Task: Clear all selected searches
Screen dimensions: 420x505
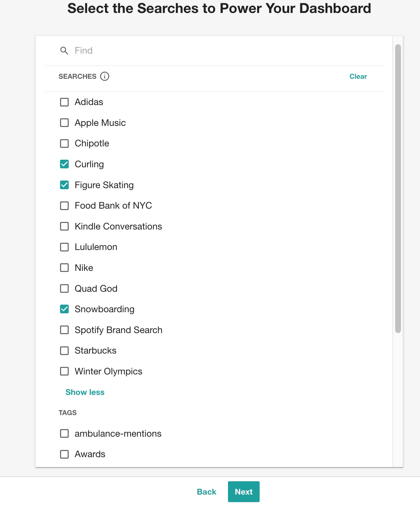Action: [x=358, y=76]
